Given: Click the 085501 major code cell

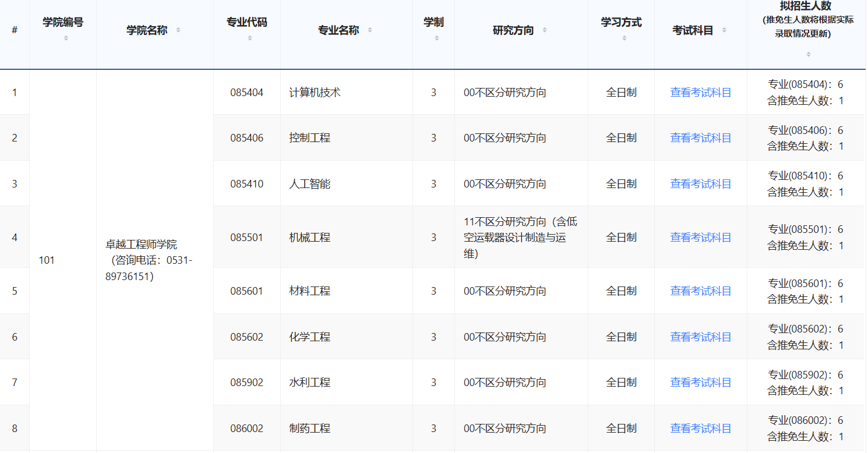Looking at the screenshot, I should coord(246,238).
